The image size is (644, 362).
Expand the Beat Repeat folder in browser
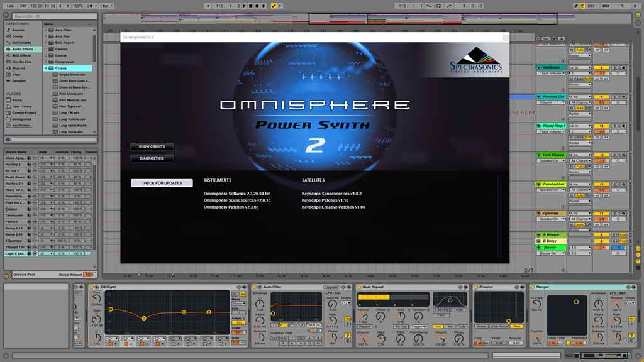[x=46, y=43]
